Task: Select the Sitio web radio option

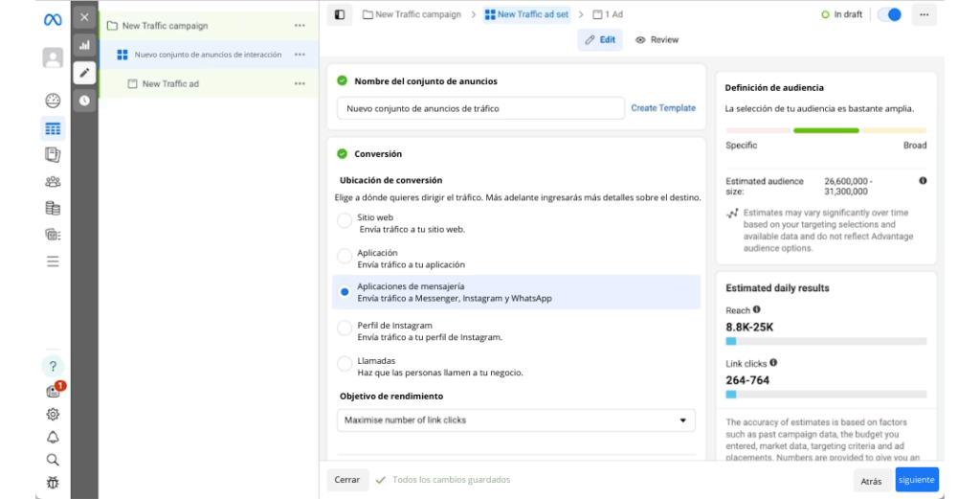Action: [x=345, y=221]
